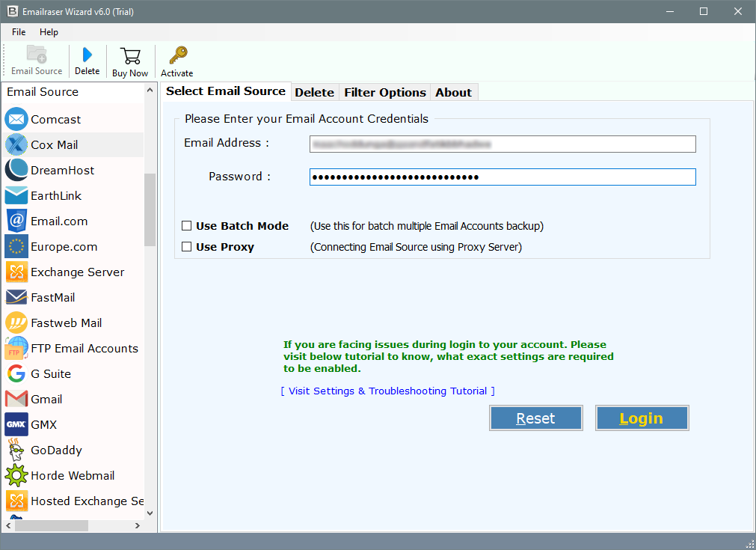Switch to the Select Email Source tab

coord(226,91)
